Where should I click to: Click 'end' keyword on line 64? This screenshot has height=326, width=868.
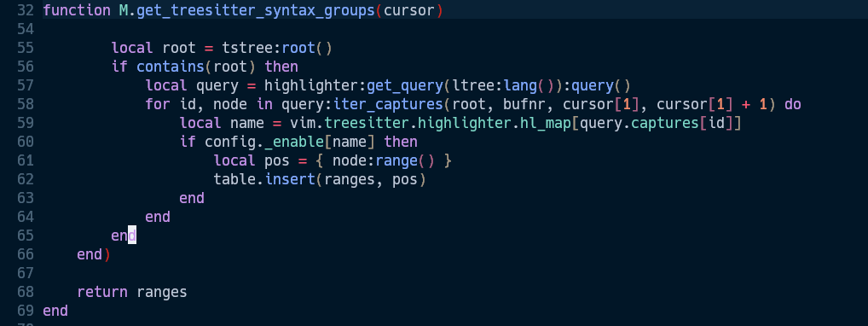pos(158,217)
